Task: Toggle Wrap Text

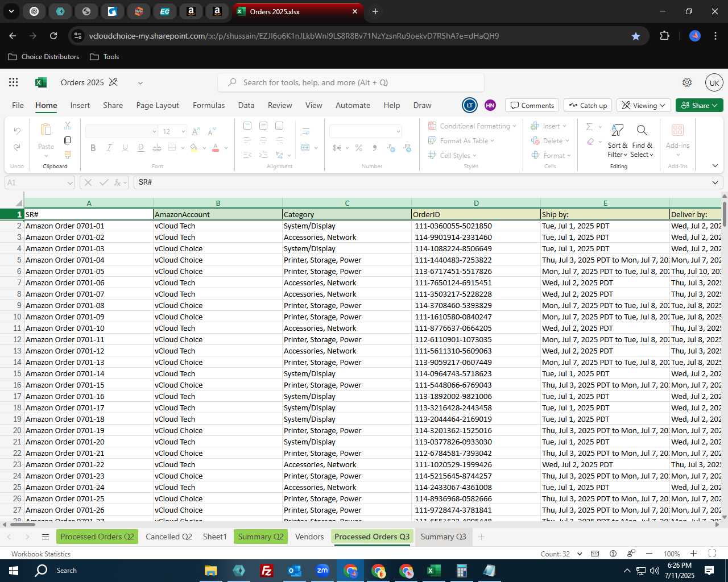Action: pos(306,131)
